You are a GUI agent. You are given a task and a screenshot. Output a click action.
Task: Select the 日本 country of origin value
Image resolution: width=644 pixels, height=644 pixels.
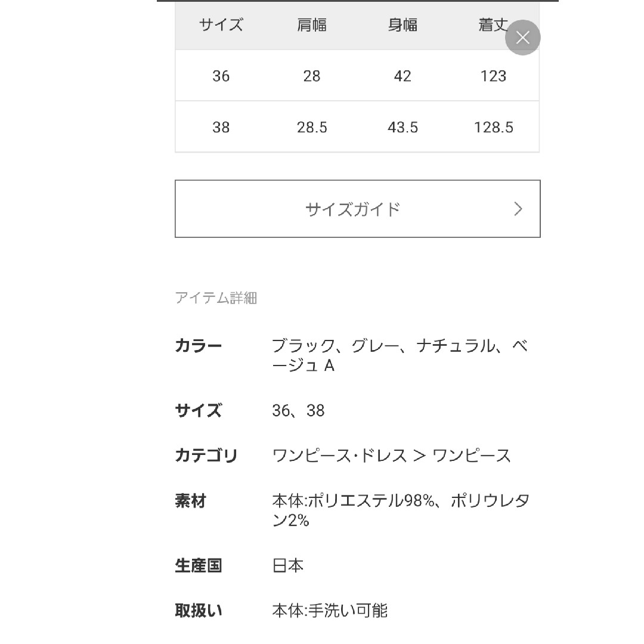coord(287,565)
